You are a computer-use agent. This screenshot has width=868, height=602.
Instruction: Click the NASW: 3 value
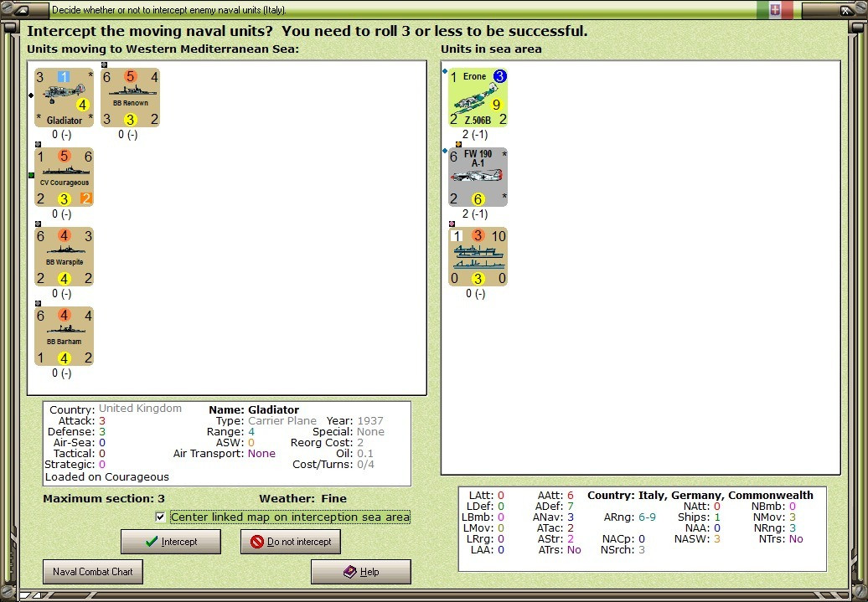click(x=717, y=539)
